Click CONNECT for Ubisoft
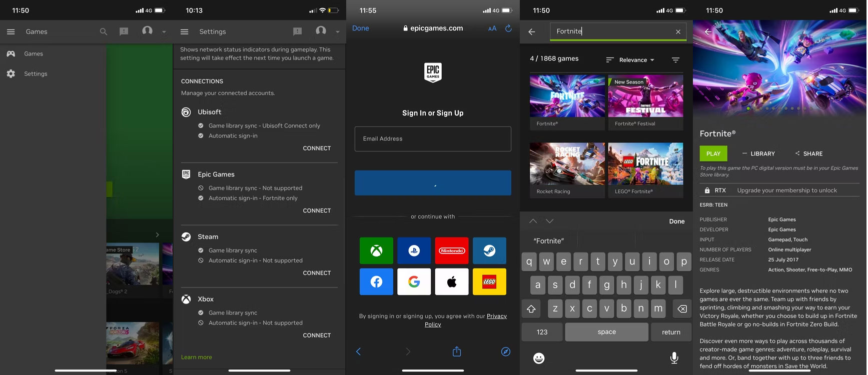The height and width of the screenshot is (375, 868). (x=317, y=148)
